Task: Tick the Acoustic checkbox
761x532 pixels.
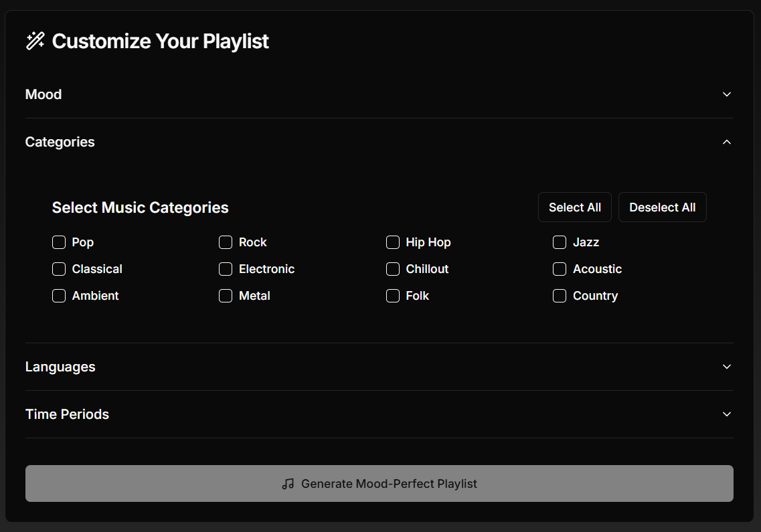Action: point(560,269)
